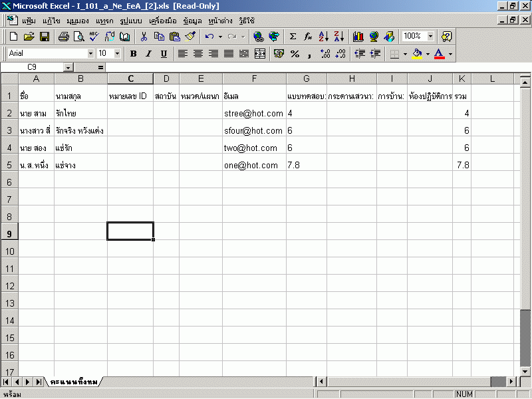The width and height of the screenshot is (532, 399).
Task: Click the Cut scissors icon
Action: (144, 37)
